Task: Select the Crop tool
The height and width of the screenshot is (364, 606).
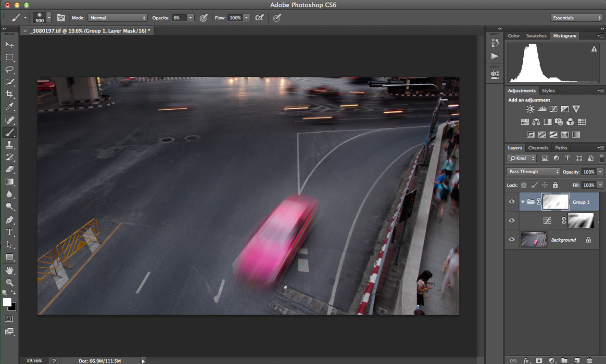Action: [x=9, y=94]
